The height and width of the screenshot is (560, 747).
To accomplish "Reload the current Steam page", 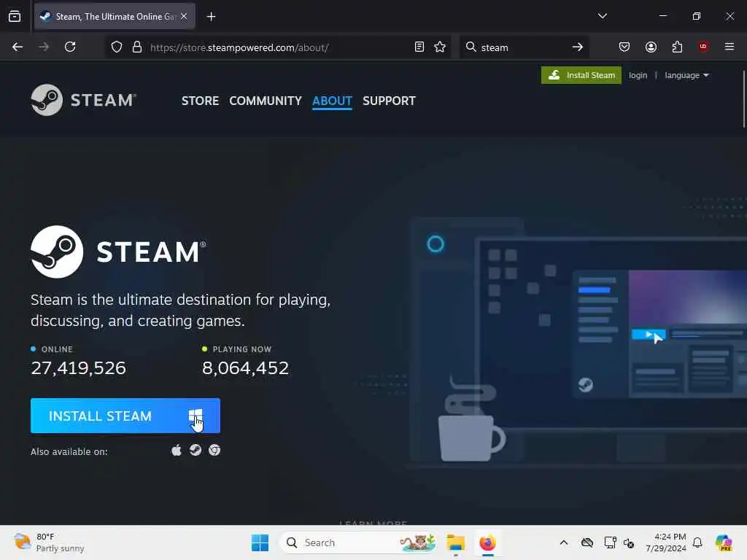I will (70, 47).
